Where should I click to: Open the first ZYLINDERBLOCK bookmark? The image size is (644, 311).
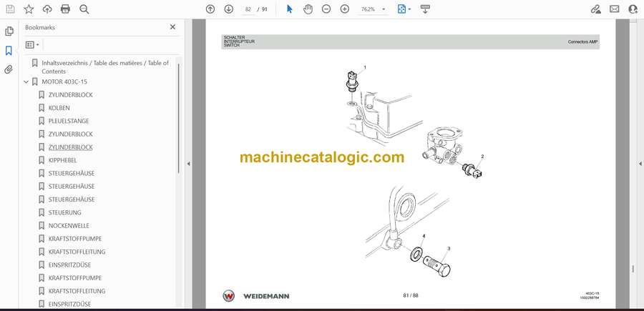click(71, 95)
